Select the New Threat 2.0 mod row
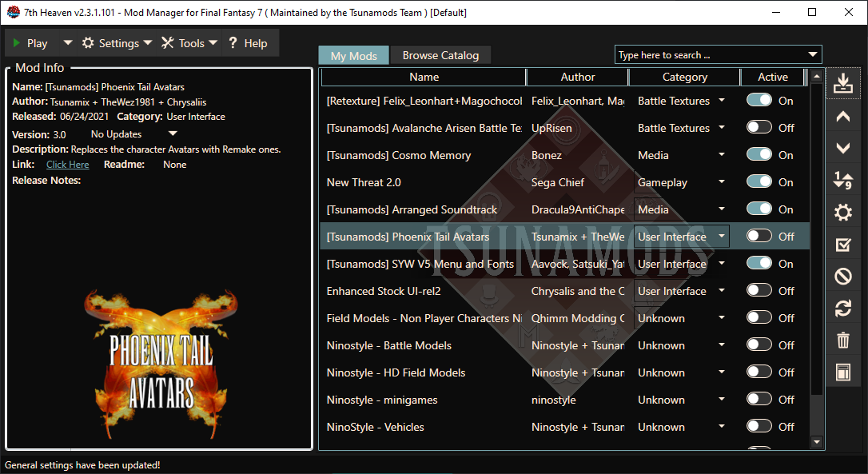 [x=564, y=182]
